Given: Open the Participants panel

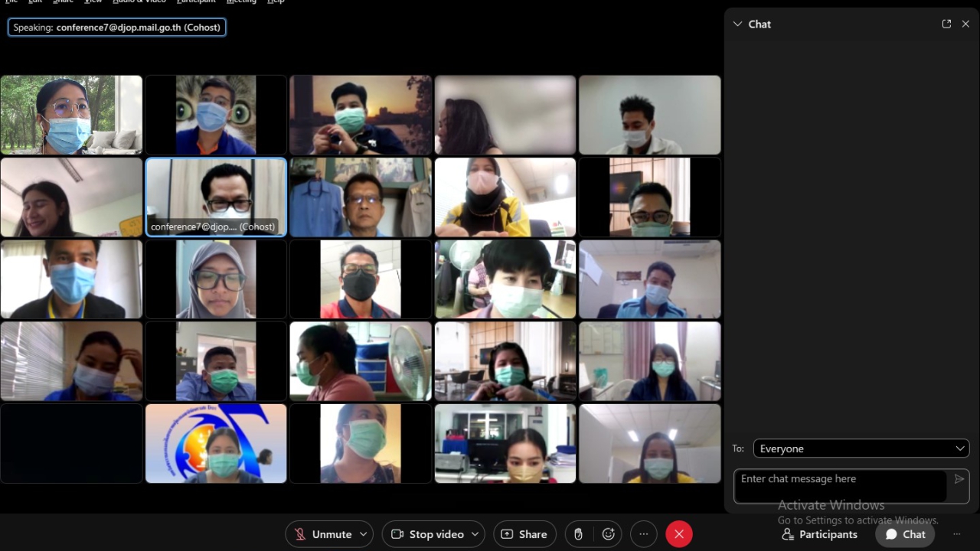Looking at the screenshot, I should 819,534.
